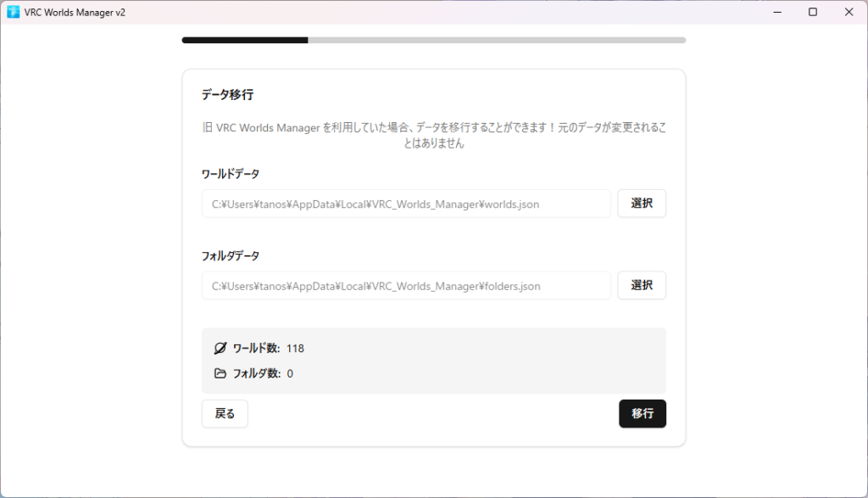Click the filled part of the progress bar

[244, 40]
